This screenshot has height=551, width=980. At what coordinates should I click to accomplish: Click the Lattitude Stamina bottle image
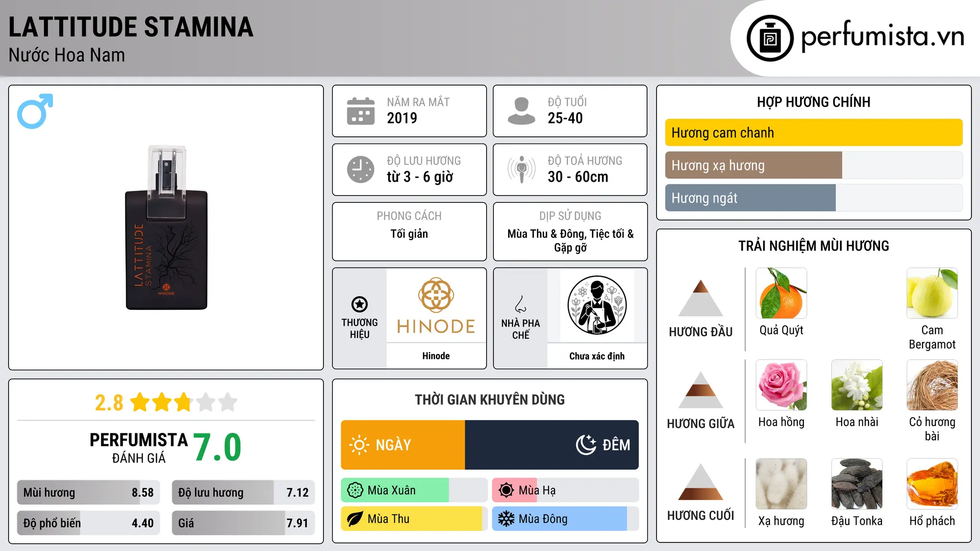pos(166,227)
